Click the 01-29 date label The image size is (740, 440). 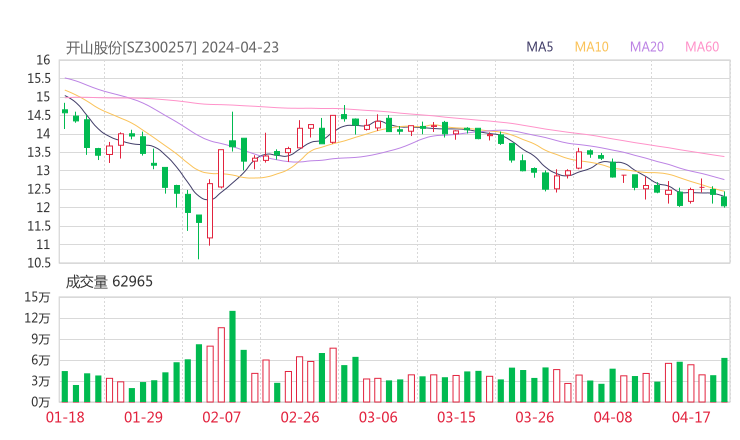click(x=143, y=417)
